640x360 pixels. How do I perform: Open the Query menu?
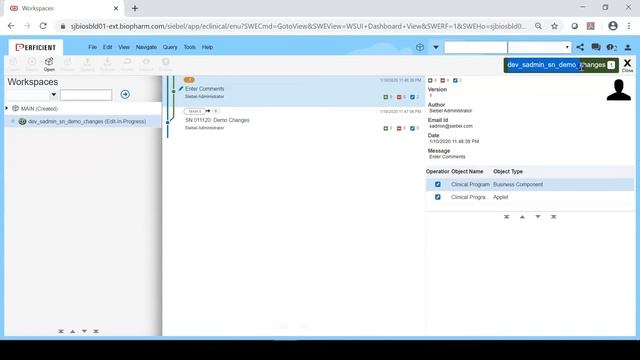coord(170,47)
